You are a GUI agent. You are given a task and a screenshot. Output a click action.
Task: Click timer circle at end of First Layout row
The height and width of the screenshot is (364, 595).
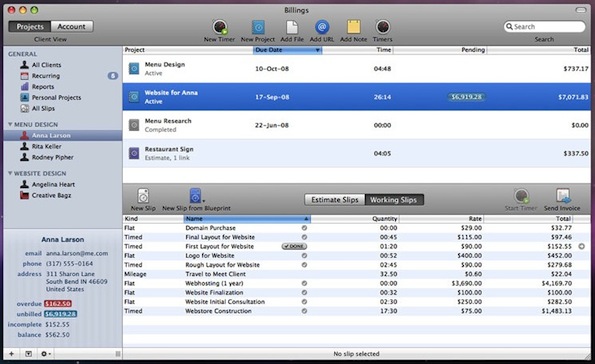coord(581,246)
